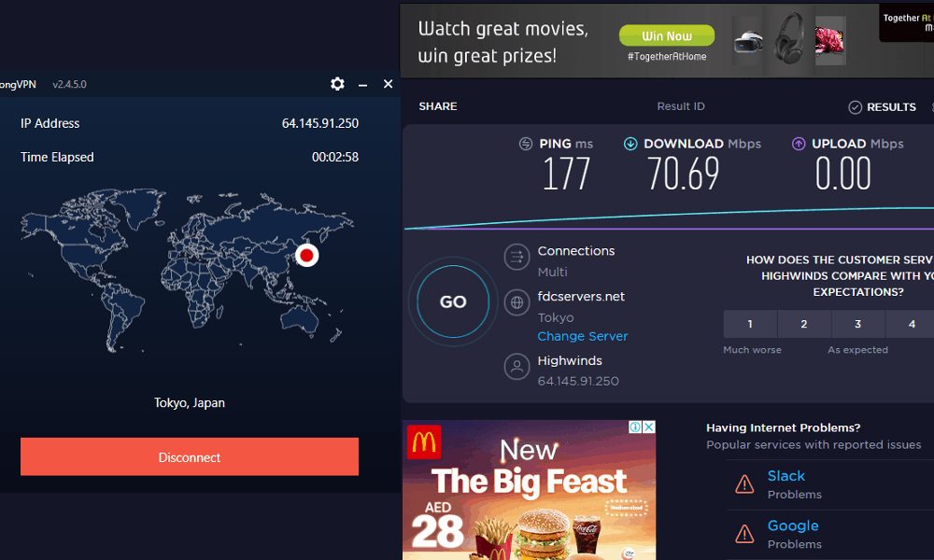Click the Speedtest IP 64.145.91.250 under Highwinds

(x=578, y=381)
